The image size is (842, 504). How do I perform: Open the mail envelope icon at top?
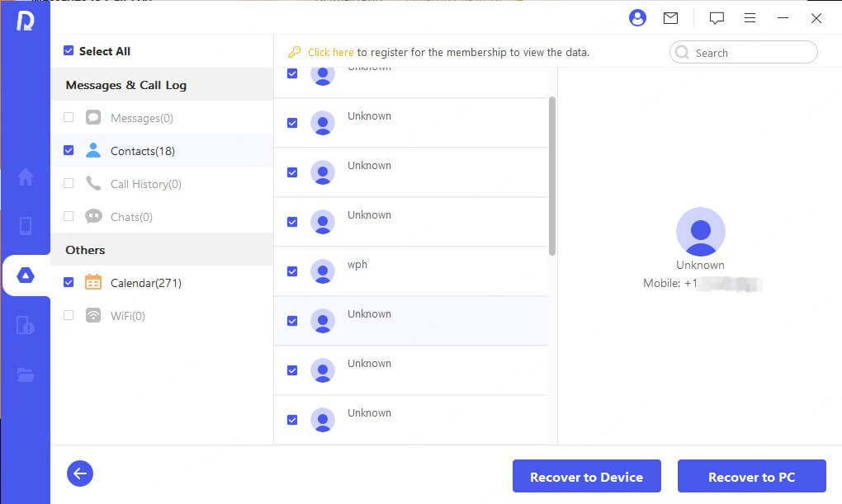(x=671, y=17)
